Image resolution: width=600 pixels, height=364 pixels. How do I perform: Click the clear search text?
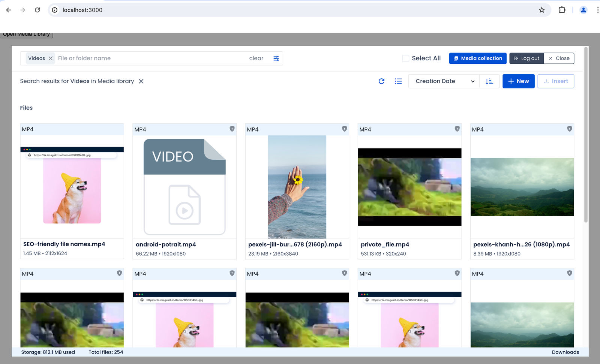pos(256,58)
